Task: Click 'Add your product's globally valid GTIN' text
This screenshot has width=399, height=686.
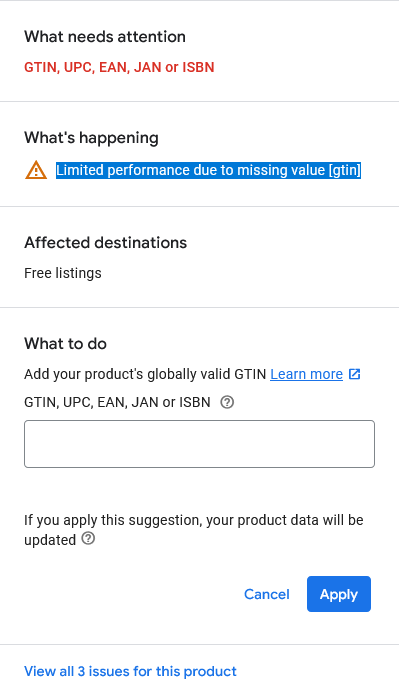Action: [x=145, y=374]
